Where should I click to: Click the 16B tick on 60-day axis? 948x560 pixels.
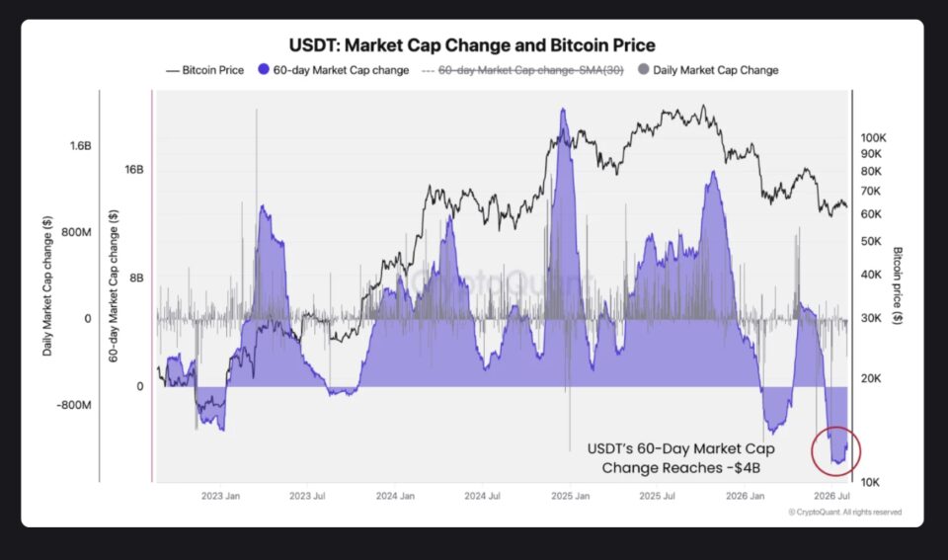pos(134,169)
